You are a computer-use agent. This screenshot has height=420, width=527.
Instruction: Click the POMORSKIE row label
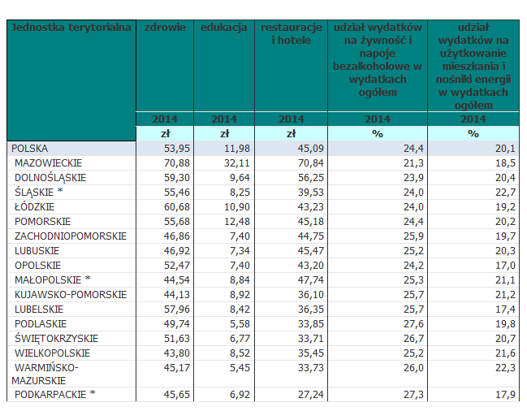coord(42,222)
